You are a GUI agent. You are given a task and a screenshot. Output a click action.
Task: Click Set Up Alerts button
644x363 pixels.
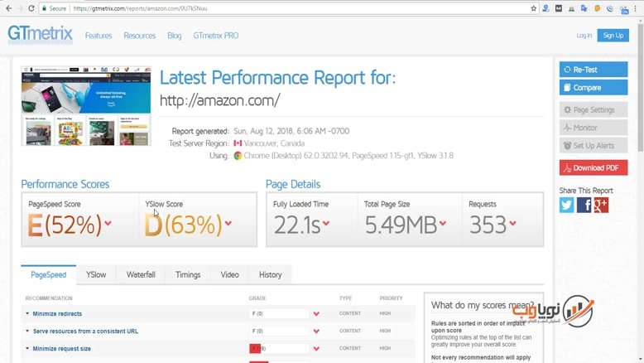[x=594, y=146]
